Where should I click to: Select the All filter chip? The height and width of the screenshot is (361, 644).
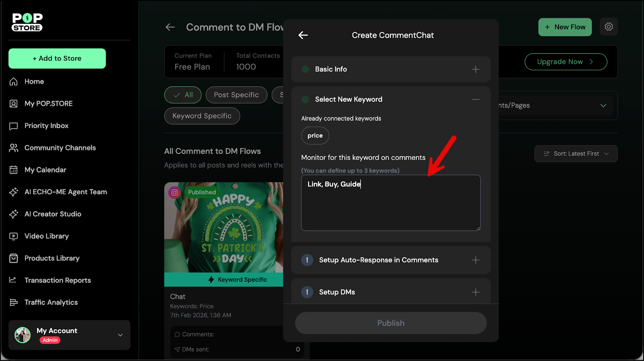tap(183, 95)
